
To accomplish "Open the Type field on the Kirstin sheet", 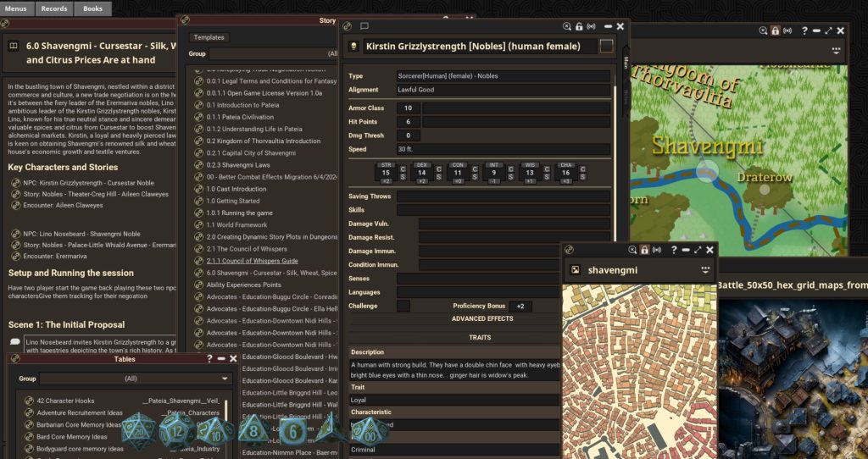I will click(x=503, y=76).
